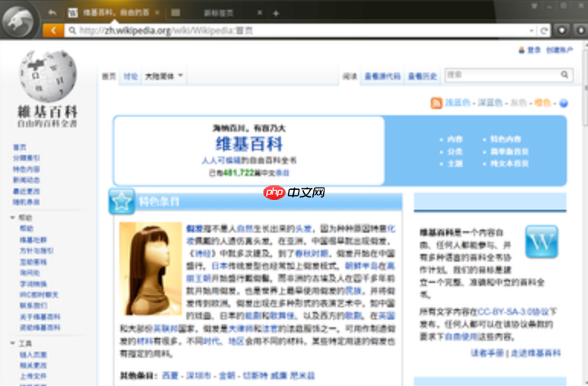Image resolution: width=588 pixels, height=386 pixels.
Task: Open 上传文件 in the tools sidebar
Action: pyautogui.click(x=33, y=376)
